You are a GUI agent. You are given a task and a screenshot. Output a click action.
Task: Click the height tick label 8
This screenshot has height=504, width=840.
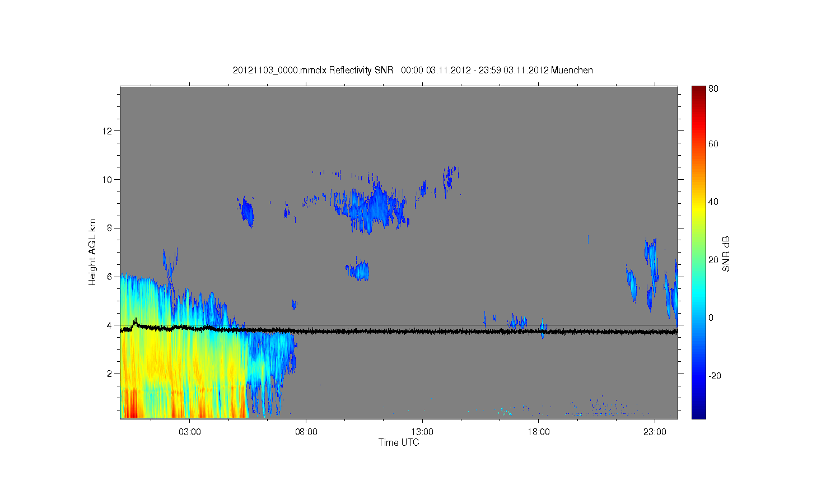point(110,228)
